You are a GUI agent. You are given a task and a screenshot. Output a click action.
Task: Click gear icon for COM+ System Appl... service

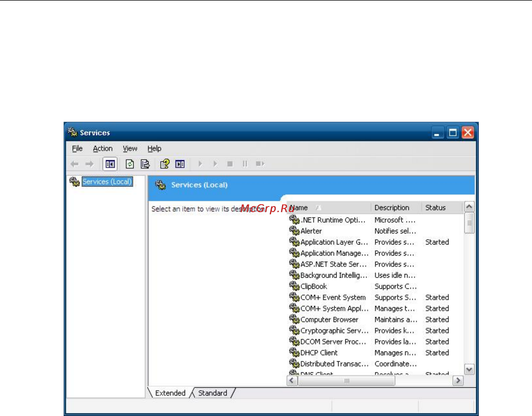click(x=294, y=308)
